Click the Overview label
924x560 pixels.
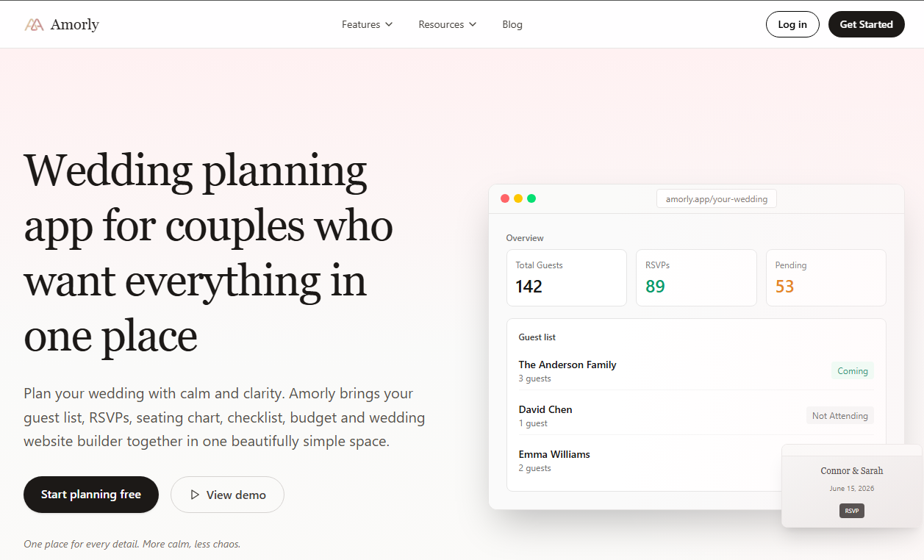tap(525, 238)
